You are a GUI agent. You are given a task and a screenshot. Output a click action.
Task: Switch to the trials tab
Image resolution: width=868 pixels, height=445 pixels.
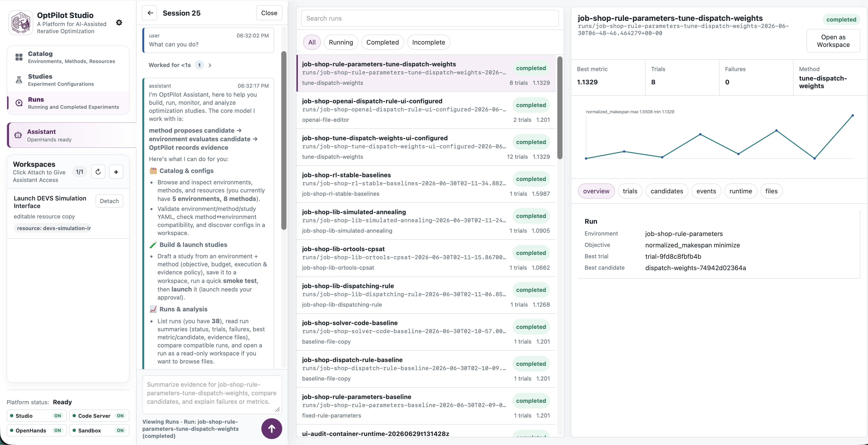pyautogui.click(x=630, y=191)
